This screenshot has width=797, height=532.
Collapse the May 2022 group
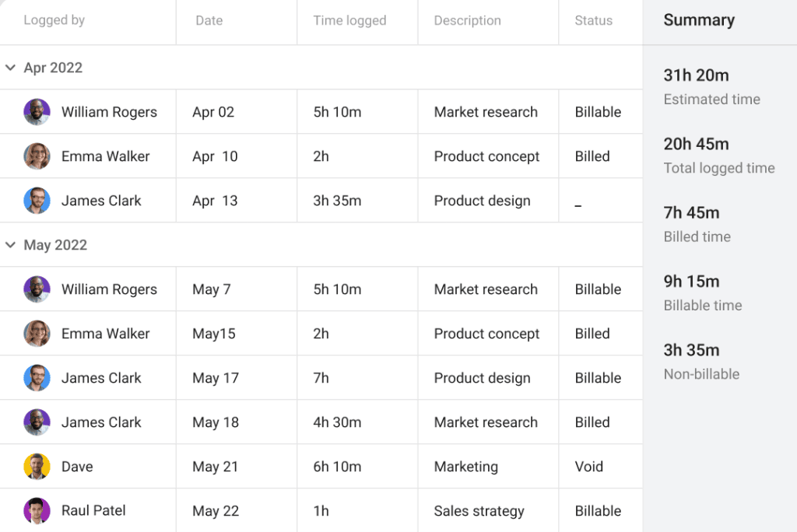click(11, 244)
